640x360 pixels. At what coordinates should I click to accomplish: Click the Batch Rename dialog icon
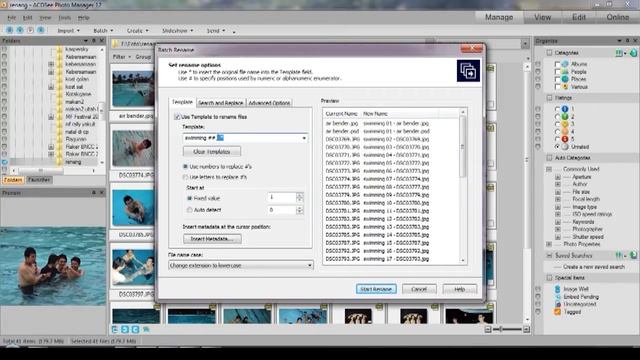point(468,71)
